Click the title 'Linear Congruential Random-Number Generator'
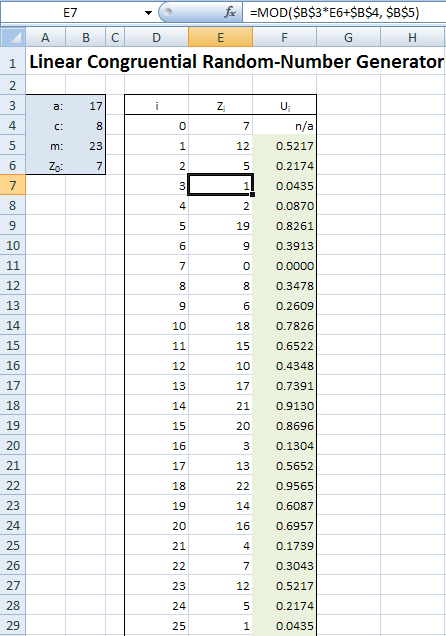 (236, 62)
